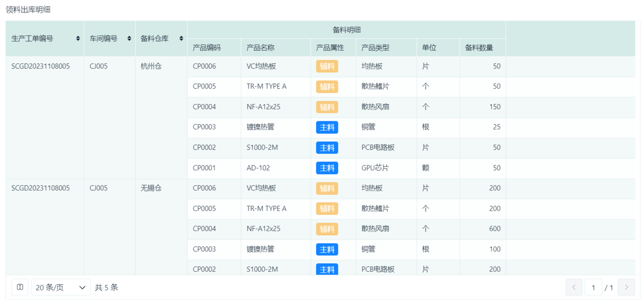The image size is (644, 304).
Task: Click the 产品属性 column header
Action: tap(330, 48)
